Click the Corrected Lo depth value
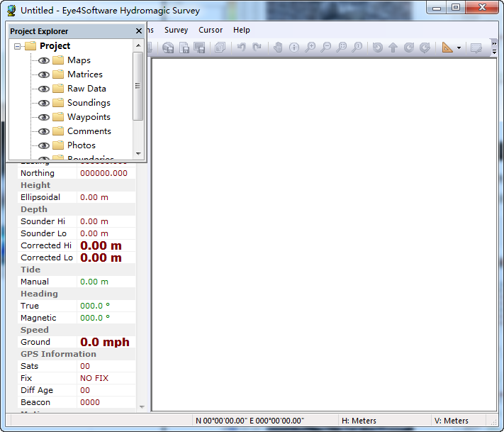The width and height of the screenshot is (504, 432). (x=101, y=257)
